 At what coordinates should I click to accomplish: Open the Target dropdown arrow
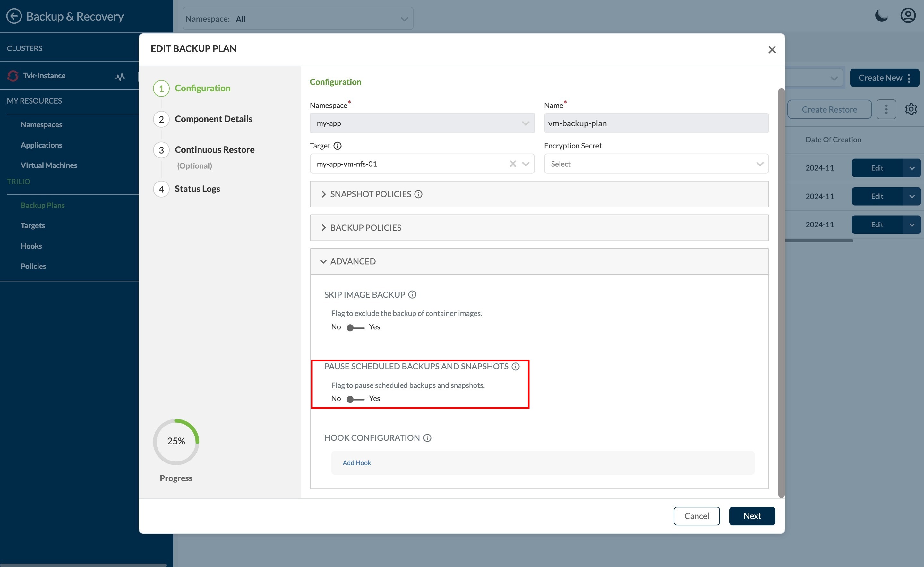[526, 164]
